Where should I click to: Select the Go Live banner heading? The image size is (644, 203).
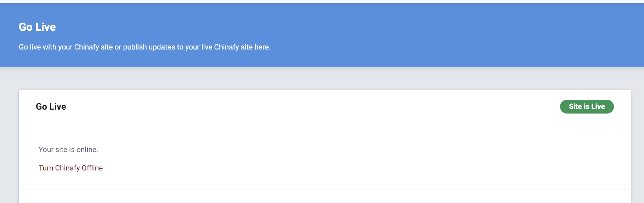[37, 27]
